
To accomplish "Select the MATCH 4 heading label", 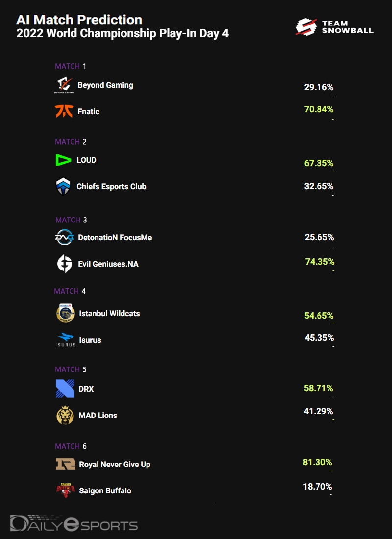I will pyautogui.click(x=70, y=291).
